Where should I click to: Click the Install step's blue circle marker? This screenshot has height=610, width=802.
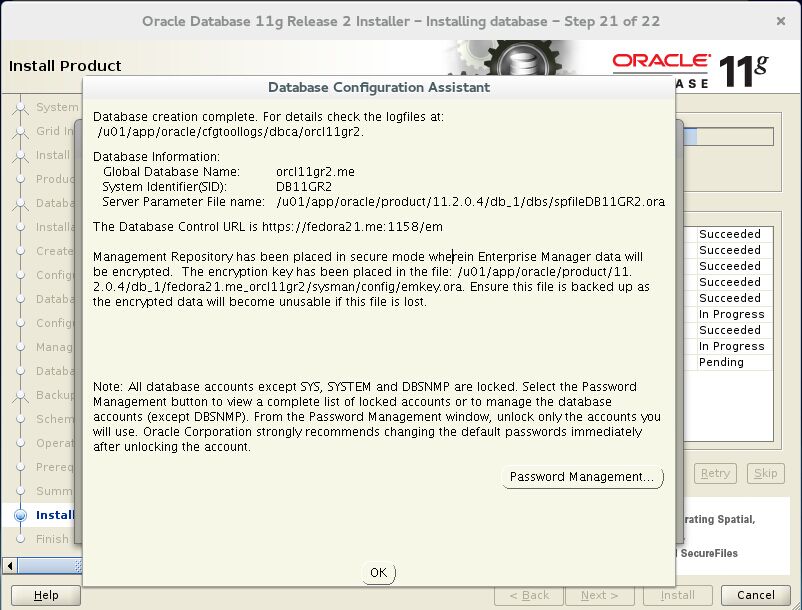pos(20,515)
